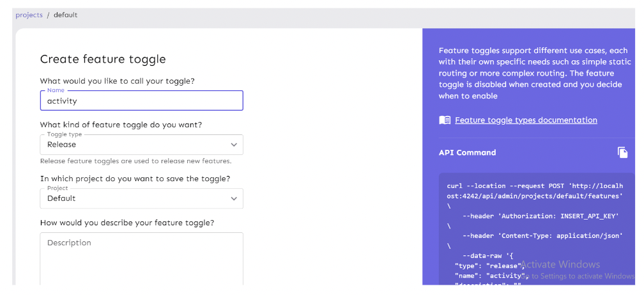644x295 pixels.
Task: Click the Create feature toggle heading
Action: click(103, 60)
